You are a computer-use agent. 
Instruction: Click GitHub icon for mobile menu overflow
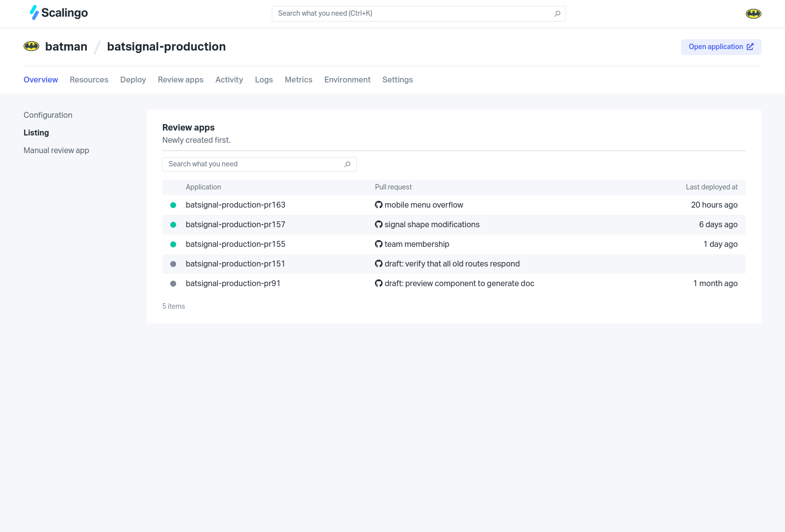click(x=379, y=205)
